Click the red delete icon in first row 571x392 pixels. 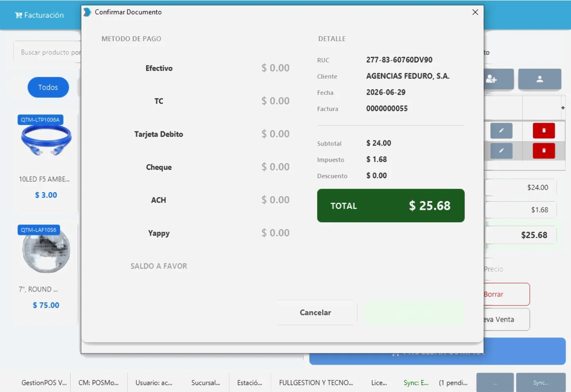(544, 131)
